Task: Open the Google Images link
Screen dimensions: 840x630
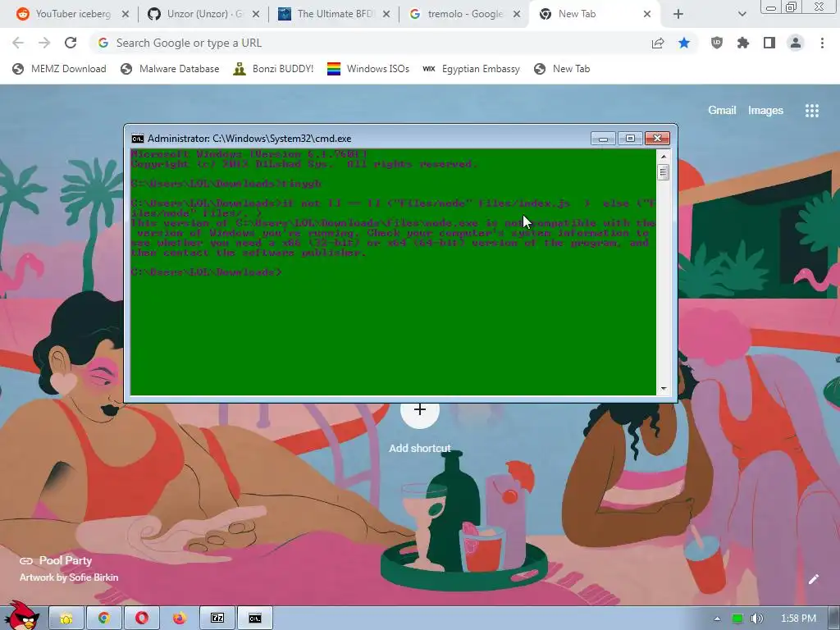Action: coord(765,111)
